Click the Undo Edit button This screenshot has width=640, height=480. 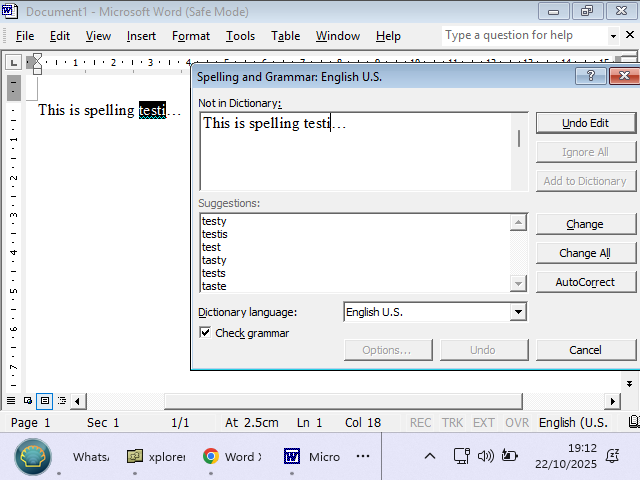tap(585, 123)
